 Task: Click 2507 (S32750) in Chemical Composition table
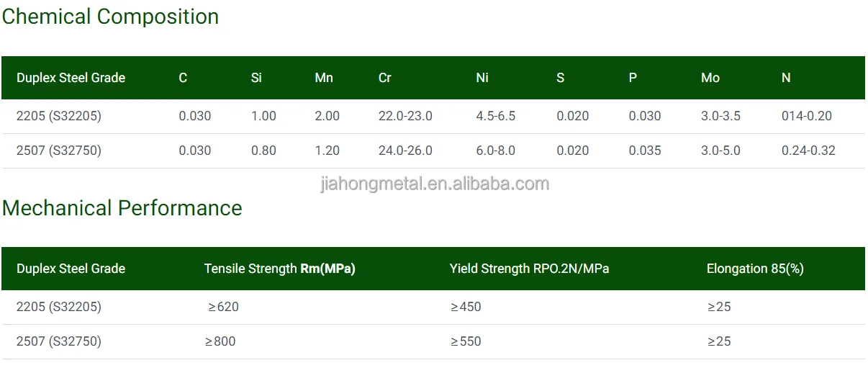(x=59, y=151)
